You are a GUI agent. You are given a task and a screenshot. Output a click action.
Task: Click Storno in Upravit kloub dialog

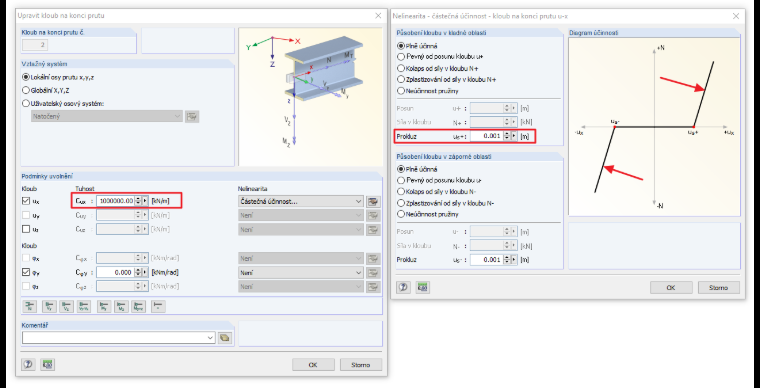pyautogui.click(x=361, y=365)
